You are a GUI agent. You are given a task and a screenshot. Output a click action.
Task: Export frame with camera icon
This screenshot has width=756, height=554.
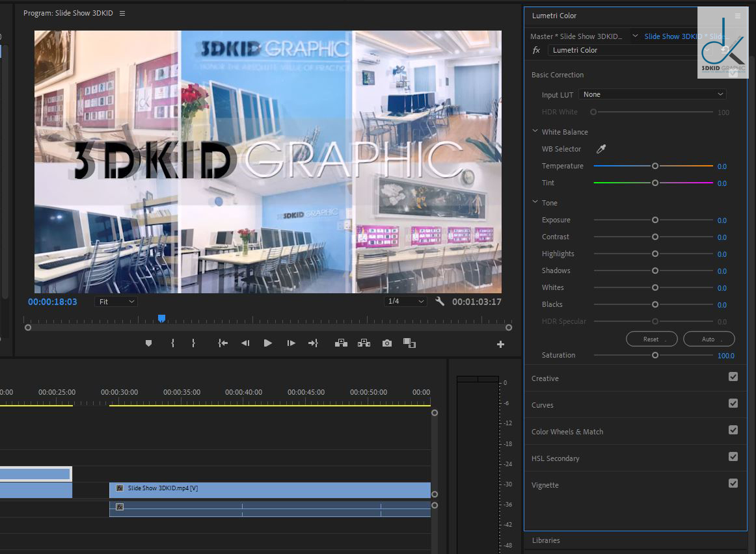[x=386, y=343]
